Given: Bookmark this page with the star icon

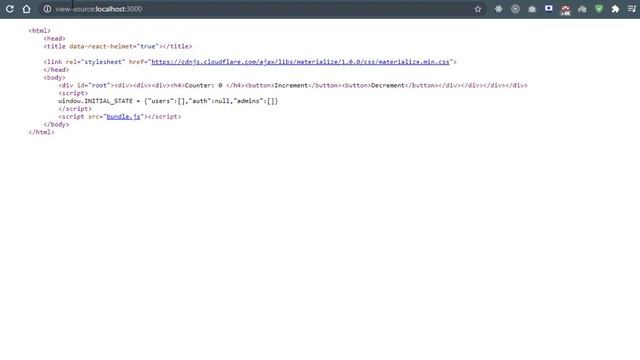Looking at the screenshot, I should point(478,9).
